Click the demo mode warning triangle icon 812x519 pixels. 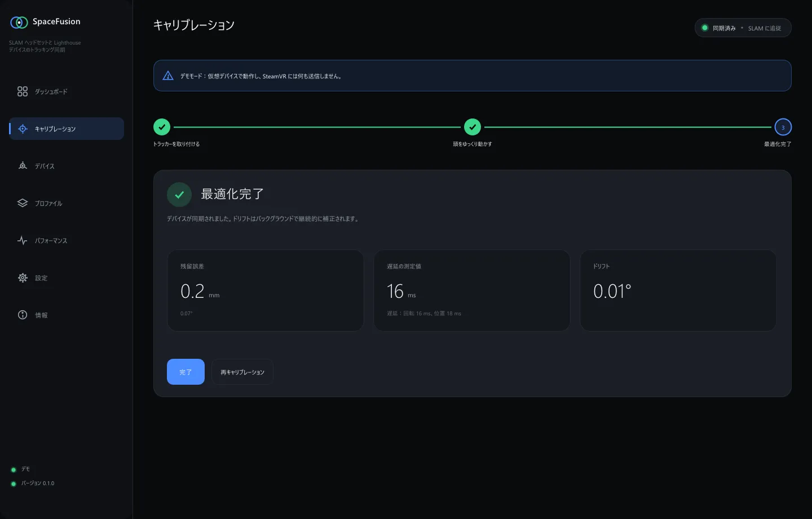click(168, 76)
